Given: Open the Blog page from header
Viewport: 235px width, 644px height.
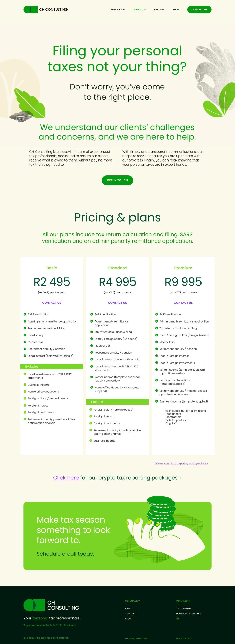Looking at the screenshot, I should [176, 10].
